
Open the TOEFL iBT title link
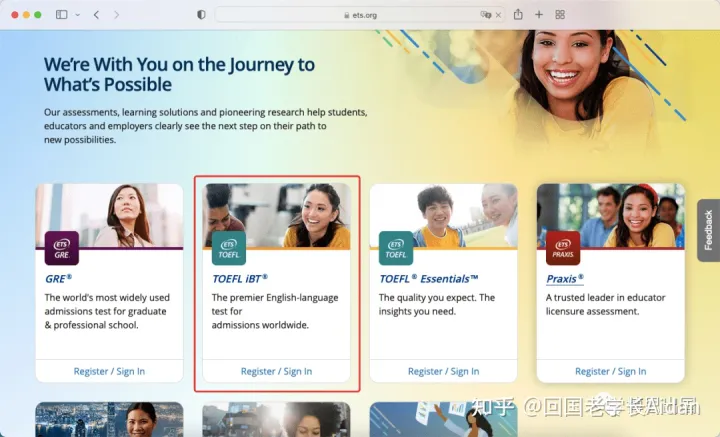pyautogui.click(x=240, y=279)
